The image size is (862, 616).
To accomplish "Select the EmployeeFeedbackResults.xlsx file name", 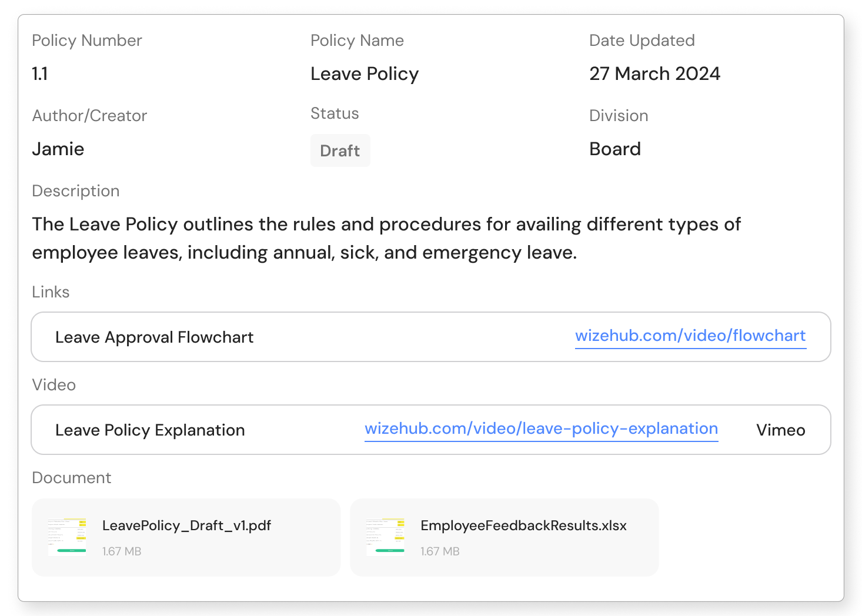I will point(523,525).
